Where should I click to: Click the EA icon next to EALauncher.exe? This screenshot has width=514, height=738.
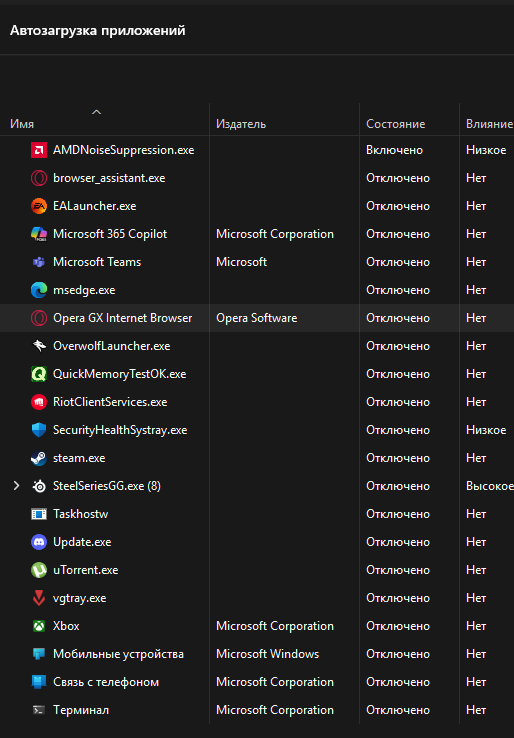click(39, 206)
